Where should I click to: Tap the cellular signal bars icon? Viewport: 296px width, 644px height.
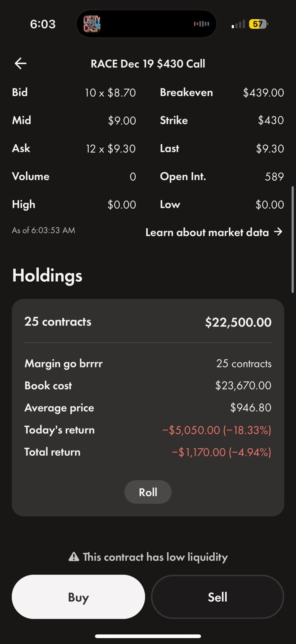[x=238, y=24]
